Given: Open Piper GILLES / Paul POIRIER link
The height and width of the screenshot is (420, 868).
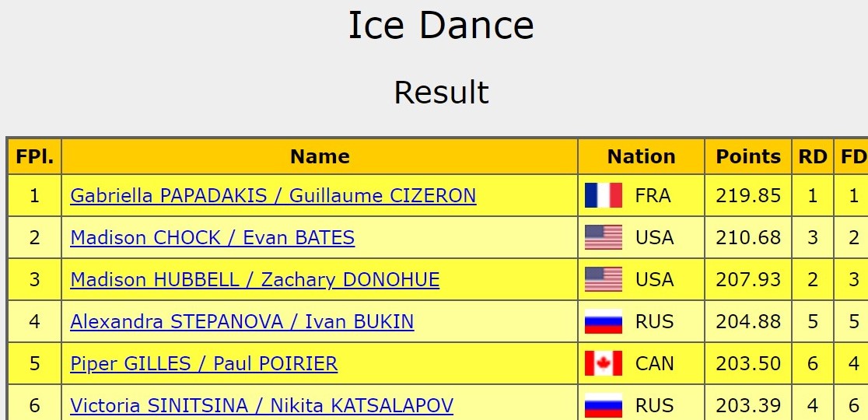Looking at the screenshot, I should (204, 363).
